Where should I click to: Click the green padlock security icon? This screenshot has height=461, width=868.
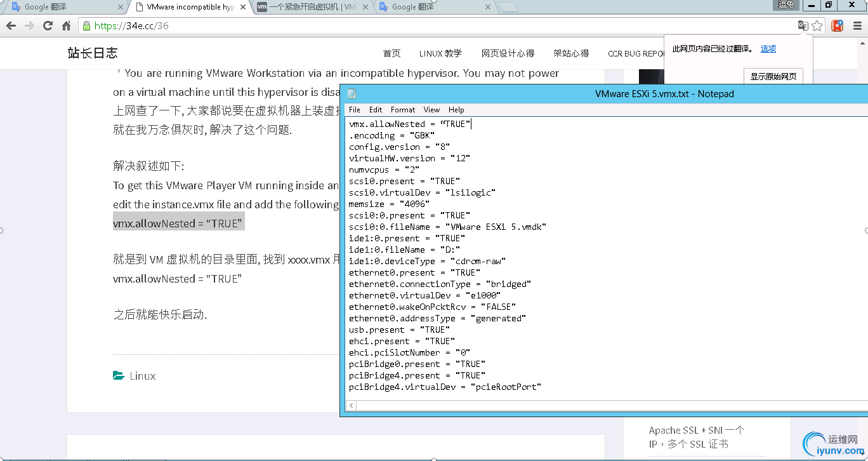coord(87,26)
